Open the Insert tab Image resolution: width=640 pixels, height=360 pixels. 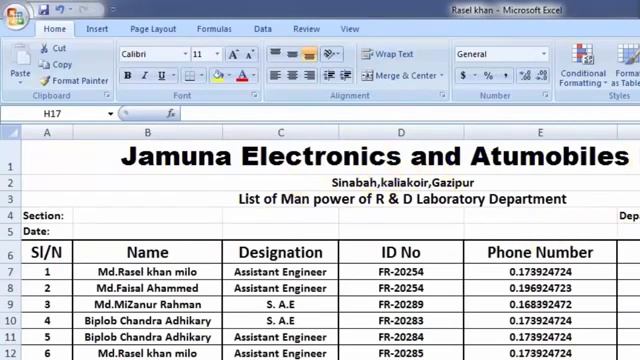click(x=97, y=29)
